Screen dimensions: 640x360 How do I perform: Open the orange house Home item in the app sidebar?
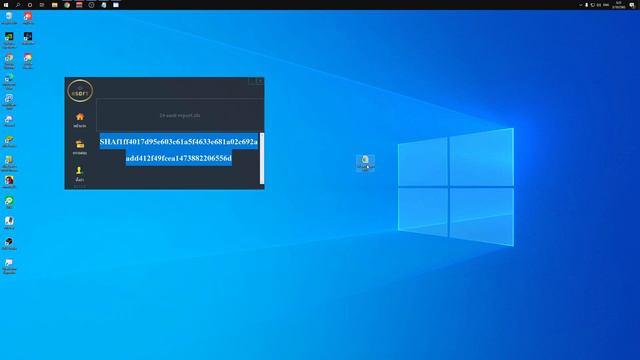pyautogui.click(x=80, y=120)
